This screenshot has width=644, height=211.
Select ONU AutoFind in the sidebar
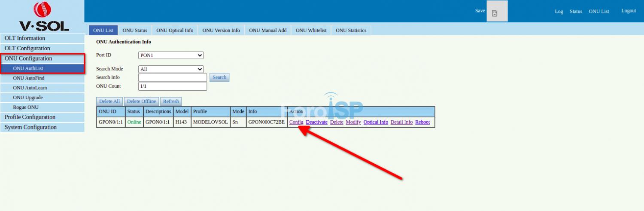pyautogui.click(x=29, y=78)
